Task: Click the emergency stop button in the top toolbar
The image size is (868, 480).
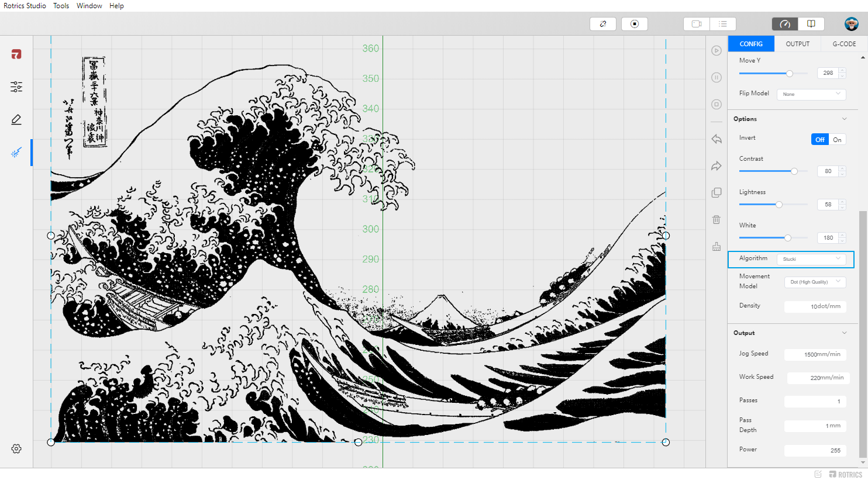Action: 635,24
